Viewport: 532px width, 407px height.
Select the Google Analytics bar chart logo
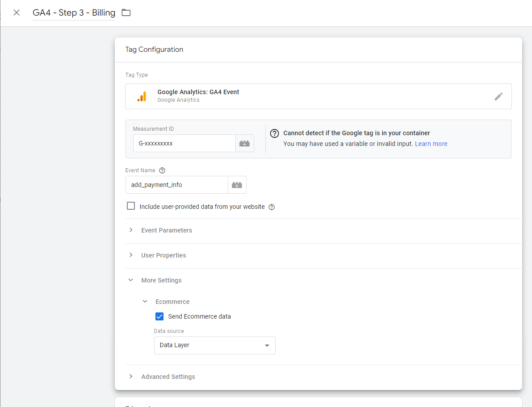click(x=142, y=96)
